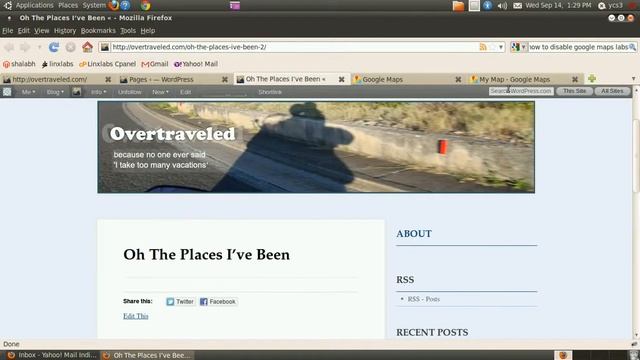This screenshot has width=640, height=360.
Task: Click the mail envelope indicator icon
Action: (x=517, y=5)
